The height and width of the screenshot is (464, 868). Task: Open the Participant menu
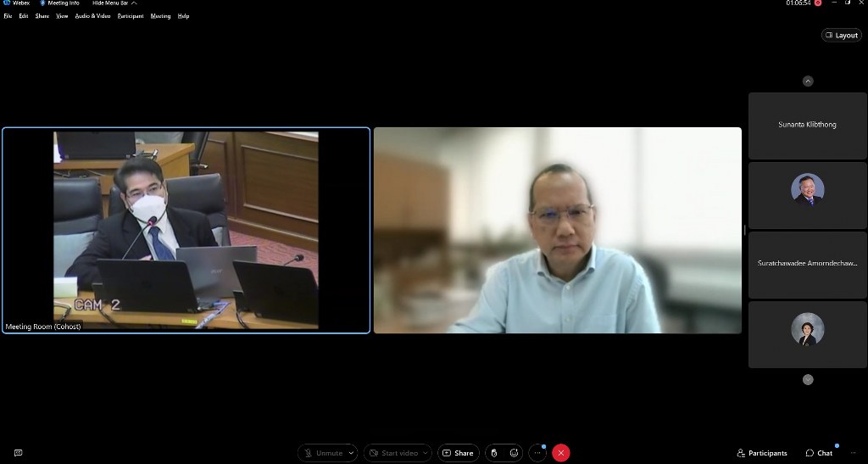click(x=131, y=16)
